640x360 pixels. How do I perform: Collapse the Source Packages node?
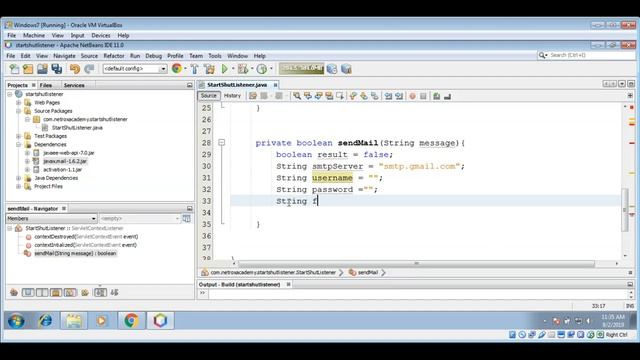tap(18, 111)
